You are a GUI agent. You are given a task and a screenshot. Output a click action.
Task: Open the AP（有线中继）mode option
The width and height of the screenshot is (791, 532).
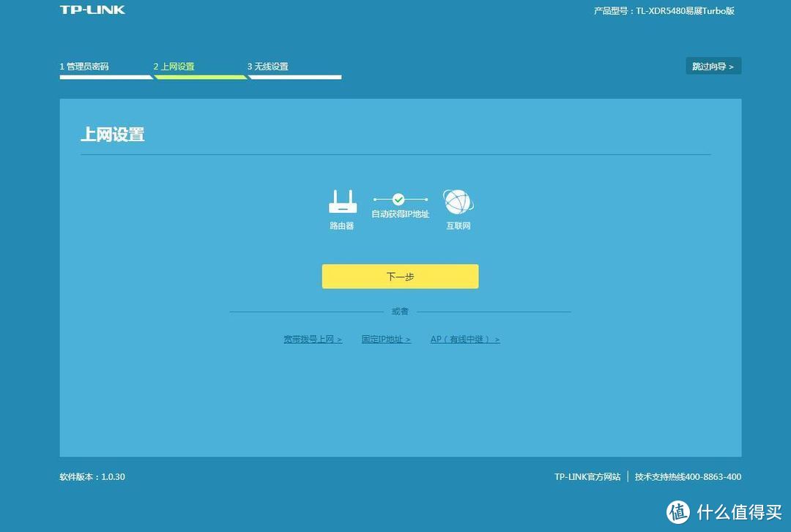(x=464, y=339)
